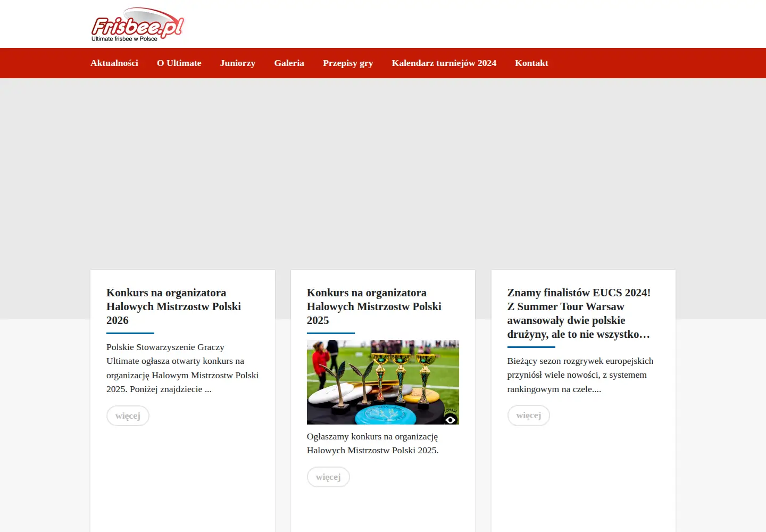
Task: Open article about Halowych Mistrzostw Polski 2026
Action: click(x=174, y=306)
